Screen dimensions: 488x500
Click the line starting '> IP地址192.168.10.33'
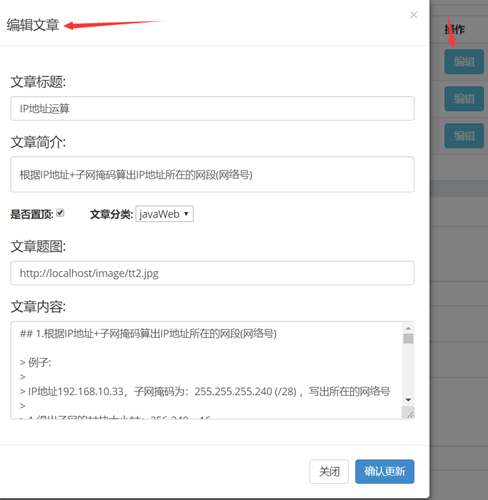tap(205, 391)
